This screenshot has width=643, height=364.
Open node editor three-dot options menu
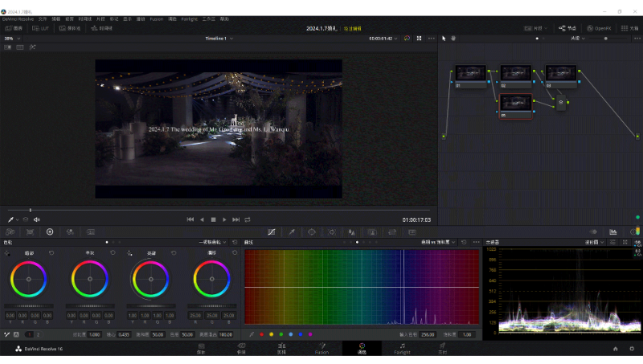tap(637, 39)
